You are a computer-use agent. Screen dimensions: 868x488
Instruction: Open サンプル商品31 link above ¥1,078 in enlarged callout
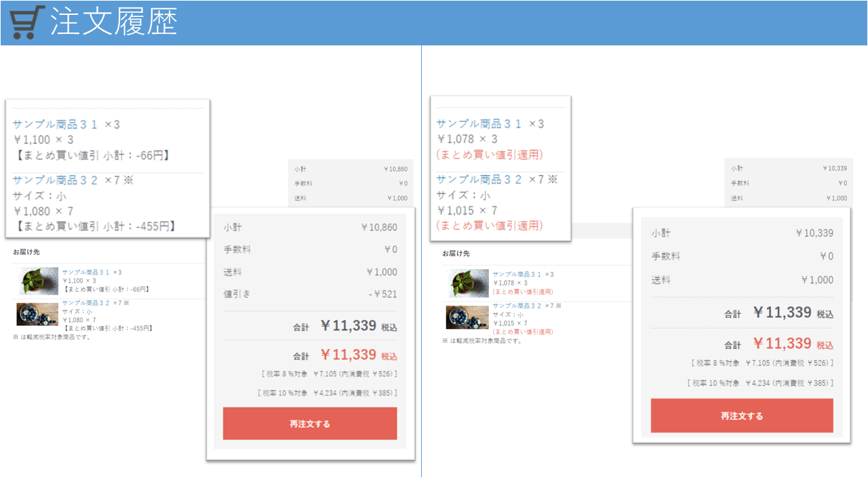click(x=479, y=124)
